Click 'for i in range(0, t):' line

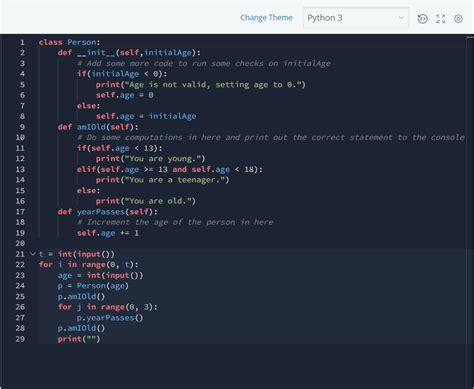pos(89,265)
